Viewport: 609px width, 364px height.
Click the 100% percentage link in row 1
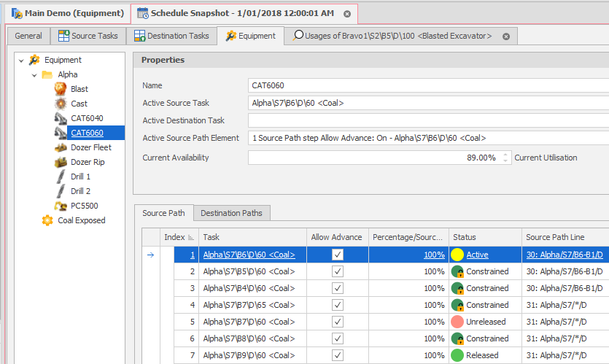coord(433,255)
